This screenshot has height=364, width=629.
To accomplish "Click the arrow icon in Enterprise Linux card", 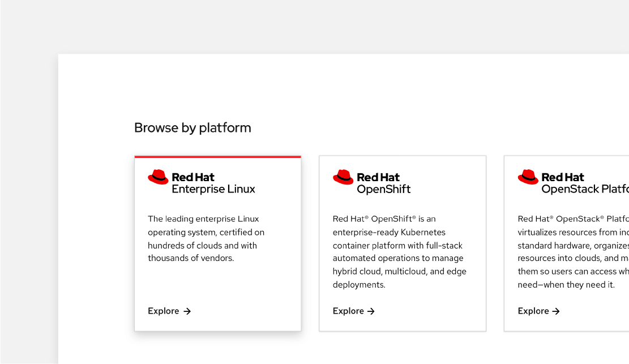I will click(187, 311).
